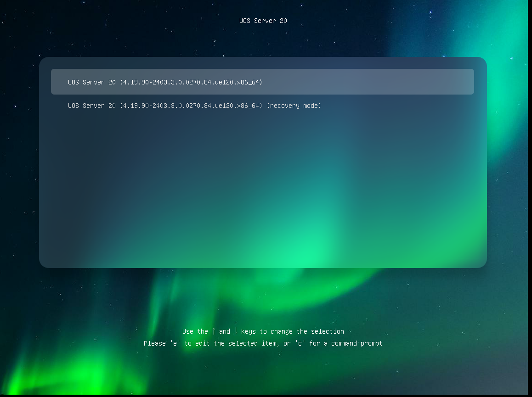Click empty area inside the boot menu panel
Screen dimensions: 532x397
(263, 184)
